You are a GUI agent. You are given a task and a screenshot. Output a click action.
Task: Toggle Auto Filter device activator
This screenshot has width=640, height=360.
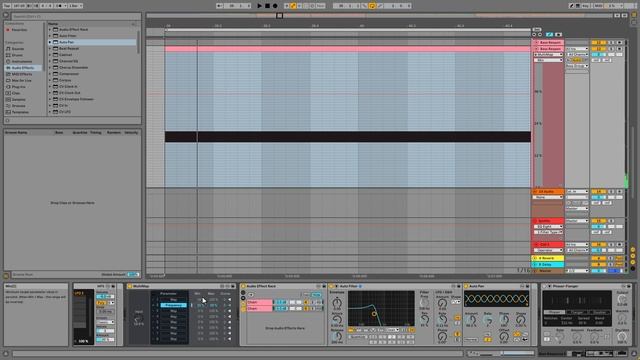[332, 287]
